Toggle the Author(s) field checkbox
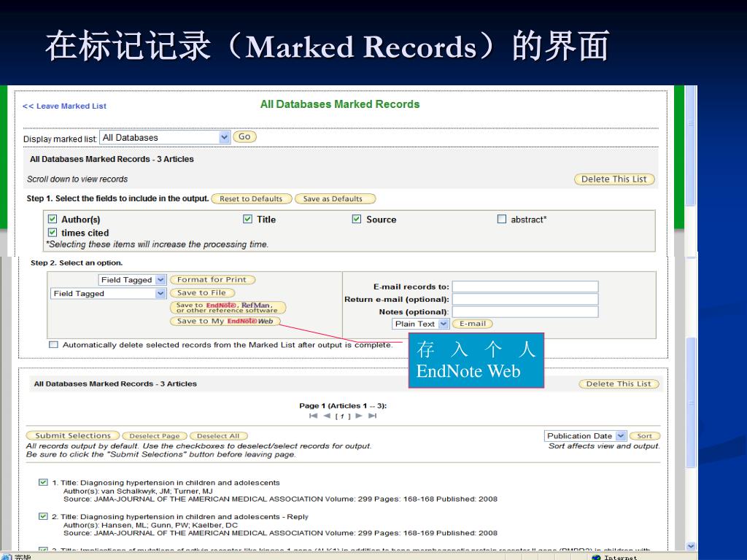 pos(53,219)
